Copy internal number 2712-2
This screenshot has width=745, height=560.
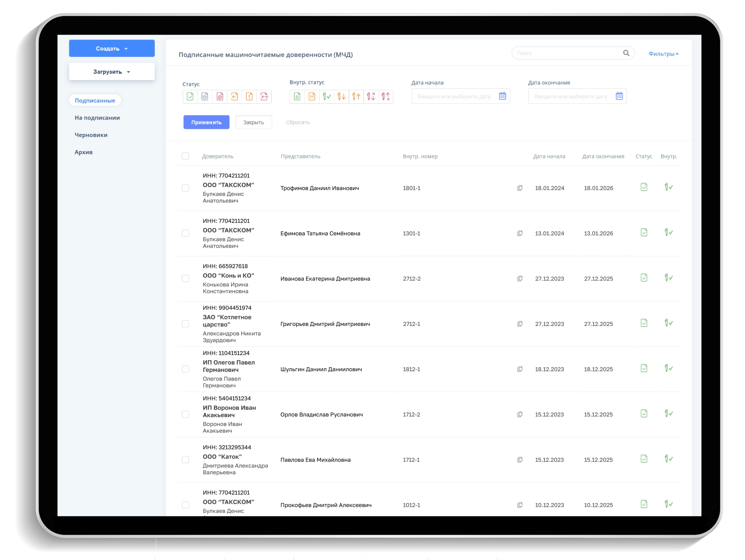(520, 278)
